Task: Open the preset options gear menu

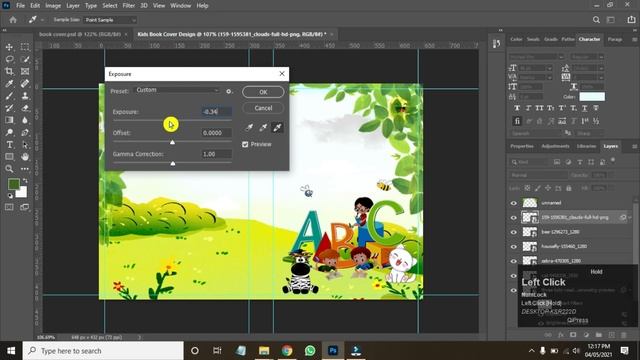Action: coord(229,91)
